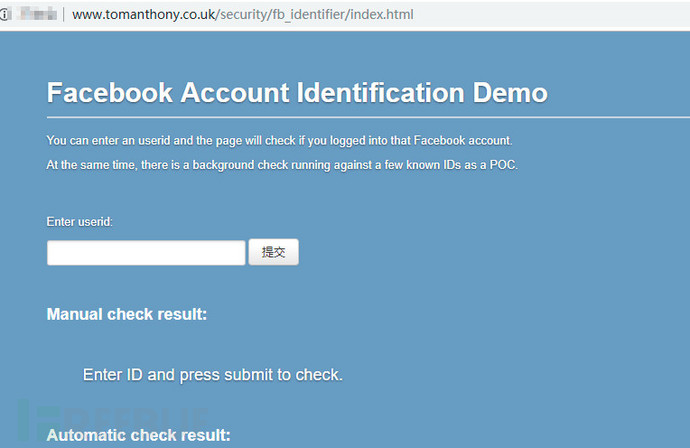The image size is (690, 448).
Task: Click 'Enter ID and press submit to check.' text
Action: pyautogui.click(x=213, y=375)
